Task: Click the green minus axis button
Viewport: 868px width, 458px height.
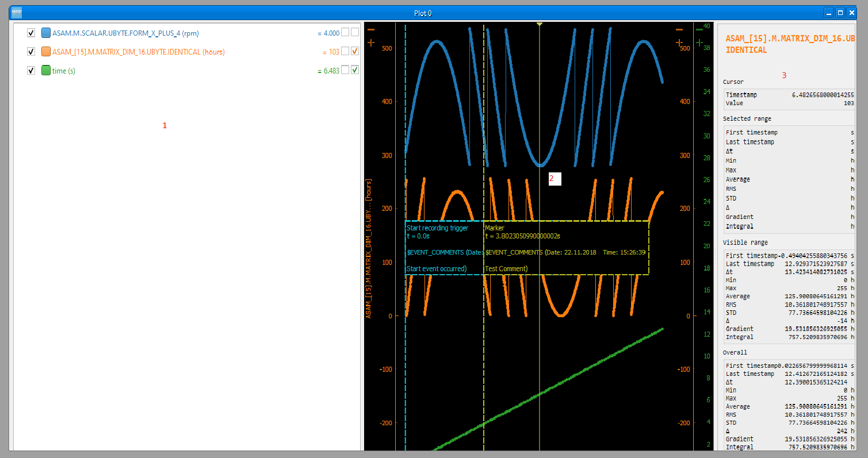Action: tap(699, 29)
